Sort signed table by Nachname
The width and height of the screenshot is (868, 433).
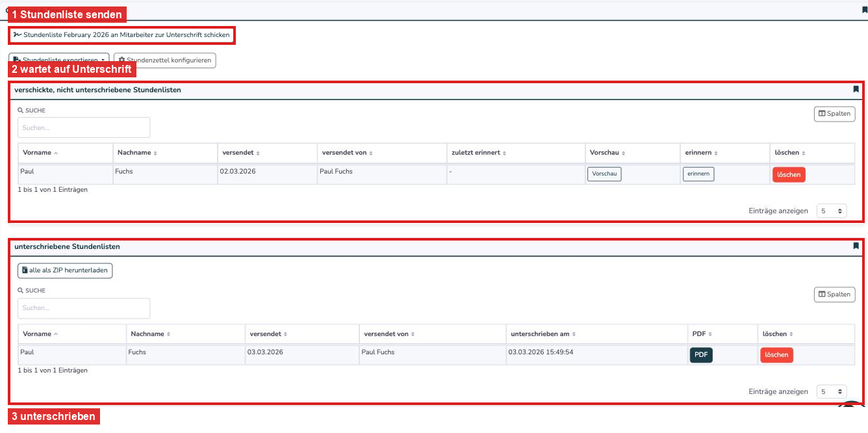[x=186, y=334]
